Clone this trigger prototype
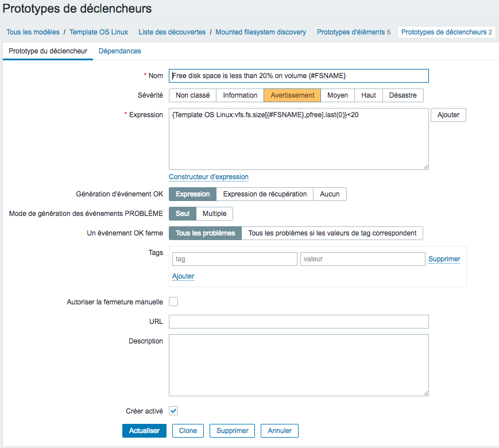Viewport: 499px width, 448px height. click(188, 431)
